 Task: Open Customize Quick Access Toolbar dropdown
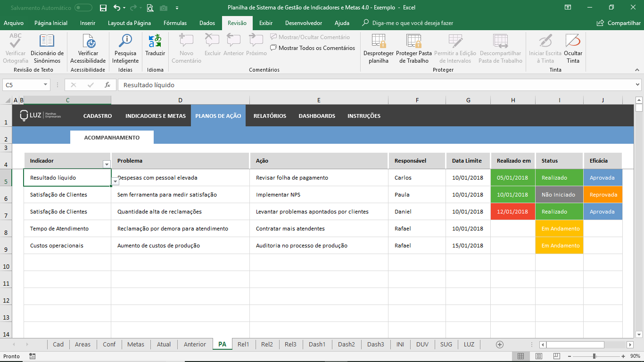click(177, 8)
